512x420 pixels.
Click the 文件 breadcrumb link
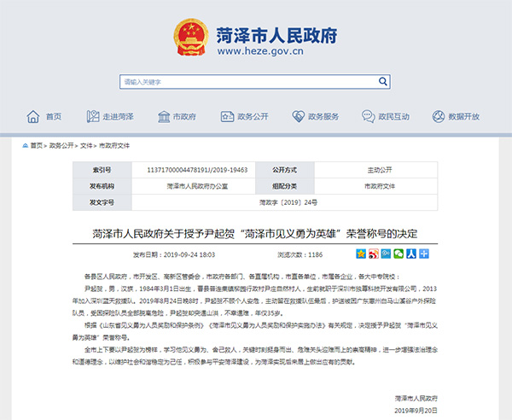(86, 146)
